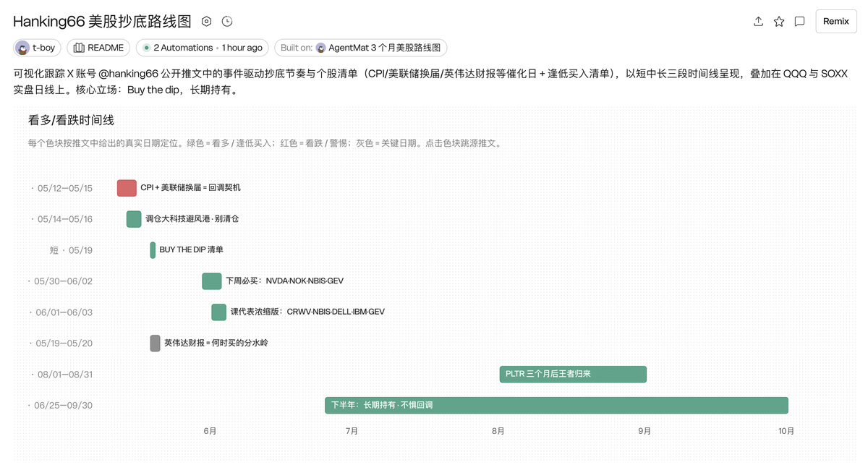Click the 6月 axis label
Image resolution: width=868 pixels, height=465 pixels.
coord(210,431)
